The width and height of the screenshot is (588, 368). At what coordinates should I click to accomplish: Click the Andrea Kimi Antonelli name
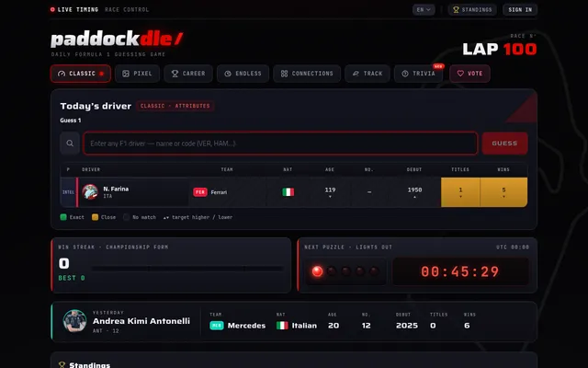click(x=141, y=321)
